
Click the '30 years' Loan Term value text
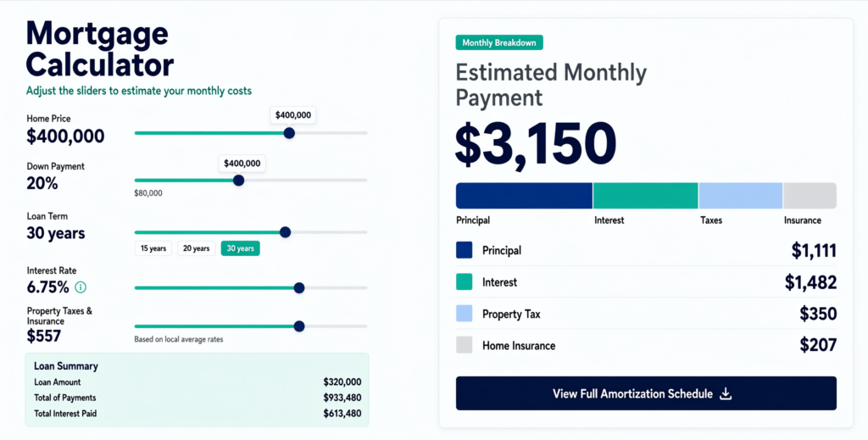point(56,233)
